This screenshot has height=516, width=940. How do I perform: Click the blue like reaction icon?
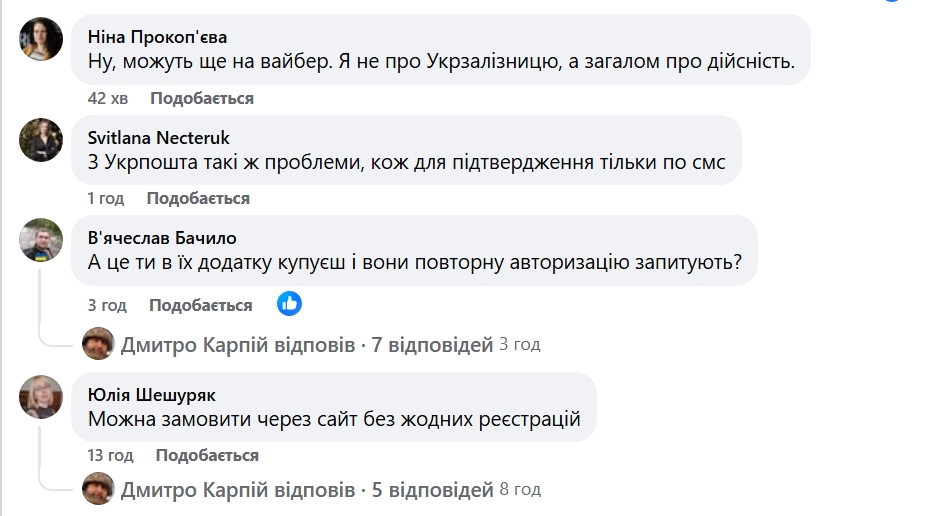[289, 304]
